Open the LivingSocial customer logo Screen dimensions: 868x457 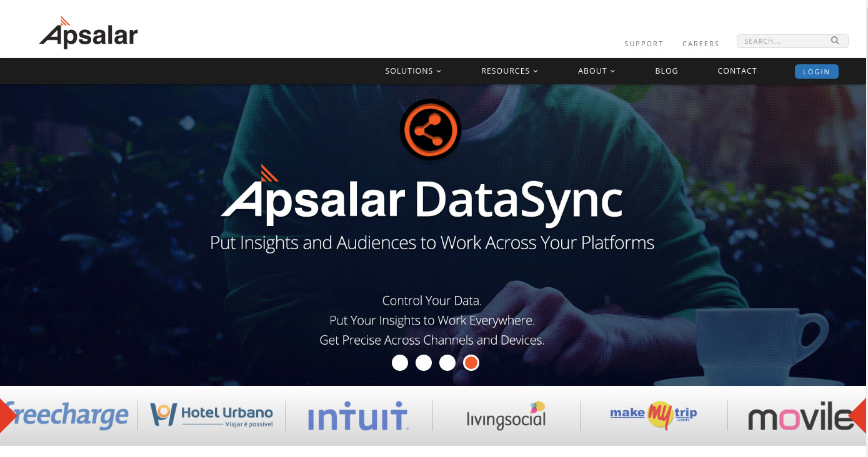point(506,416)
